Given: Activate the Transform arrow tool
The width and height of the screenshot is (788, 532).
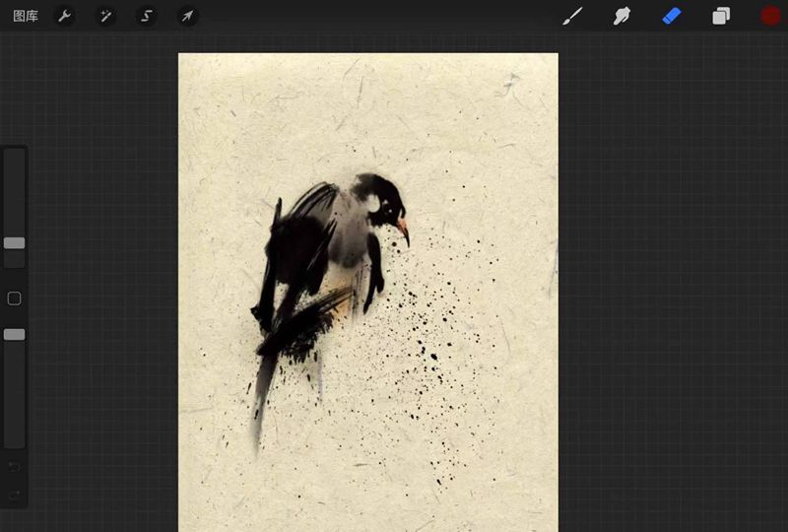Looking at the screenshot, I should point(186,16).
